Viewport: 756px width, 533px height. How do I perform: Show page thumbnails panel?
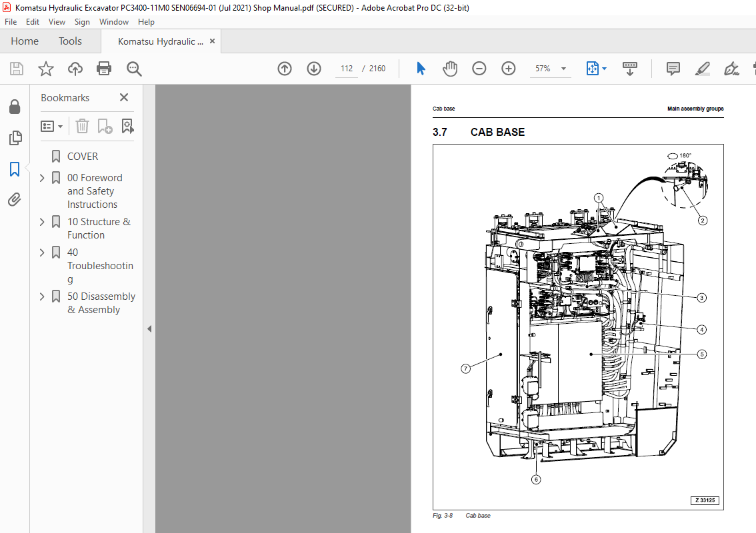pyautogui.click(x=15, y=138)
